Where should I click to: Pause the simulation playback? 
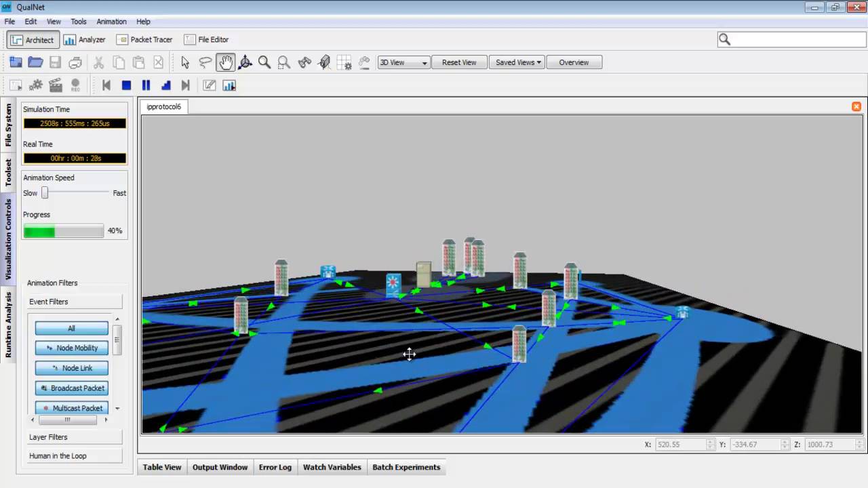pyautogui.click(x=146, y=85)
